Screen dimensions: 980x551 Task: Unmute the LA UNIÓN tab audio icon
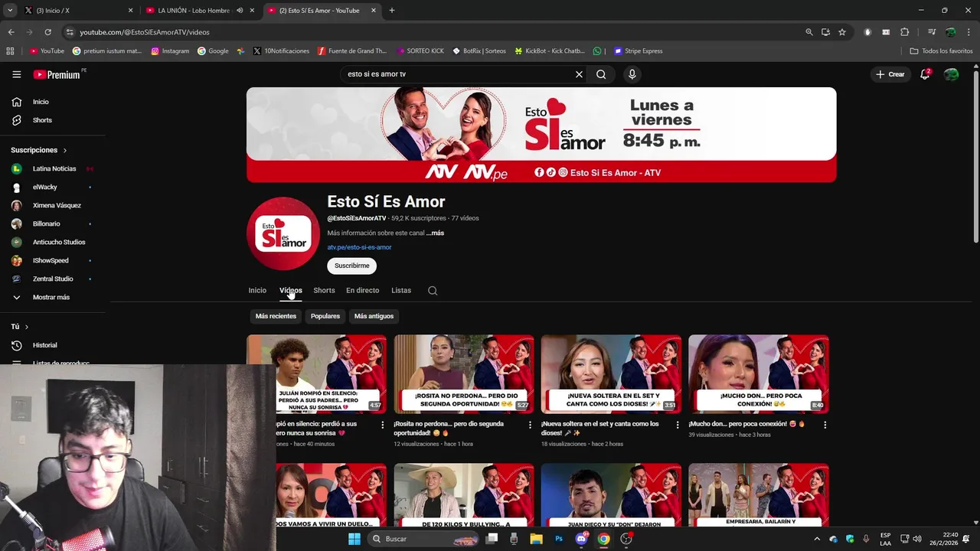tap(240, 11)
